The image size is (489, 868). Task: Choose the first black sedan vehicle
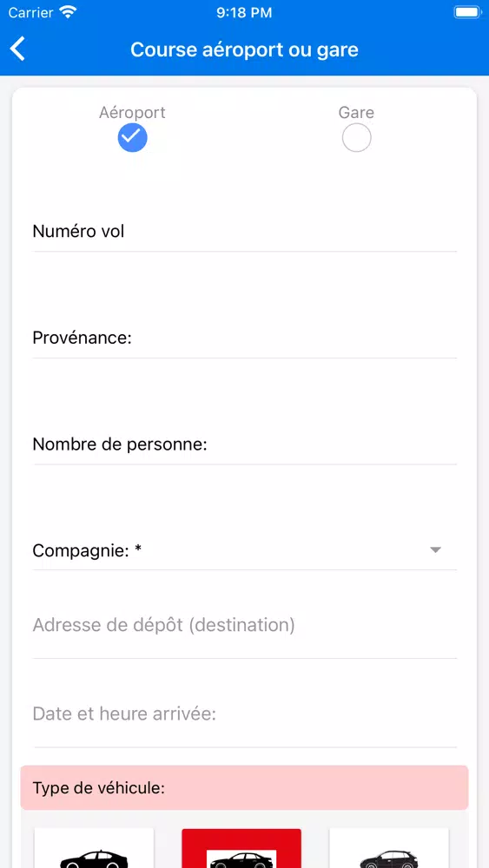coord(94,848)
